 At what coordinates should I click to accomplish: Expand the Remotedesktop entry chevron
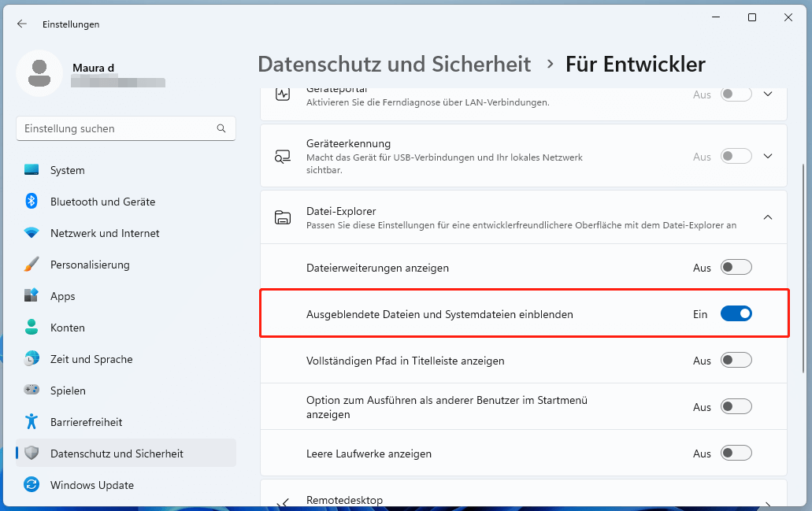[x=768, y=504]
